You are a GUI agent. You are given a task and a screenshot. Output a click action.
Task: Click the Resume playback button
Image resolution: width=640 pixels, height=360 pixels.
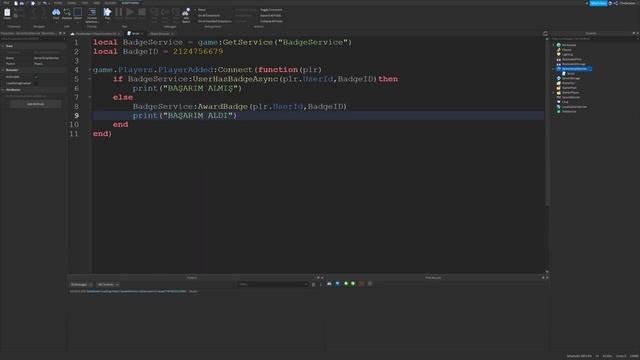tap(130, 12)
